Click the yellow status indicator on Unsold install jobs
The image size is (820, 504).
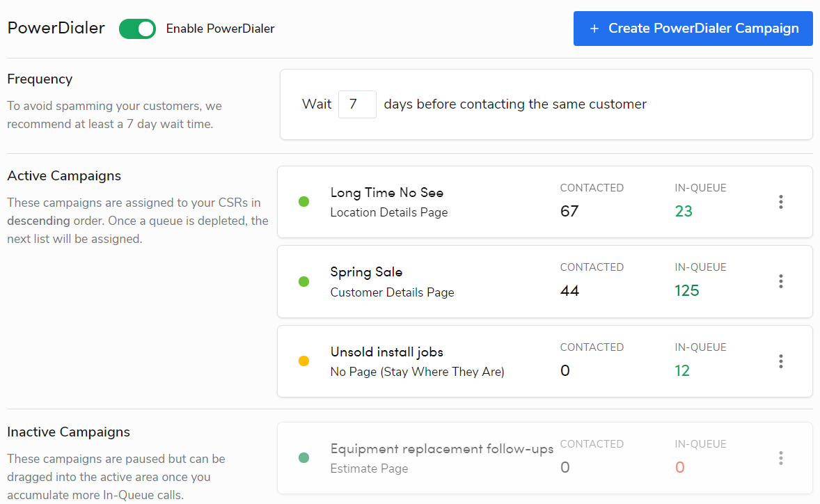pyautogui.click(x=303, y=361)
